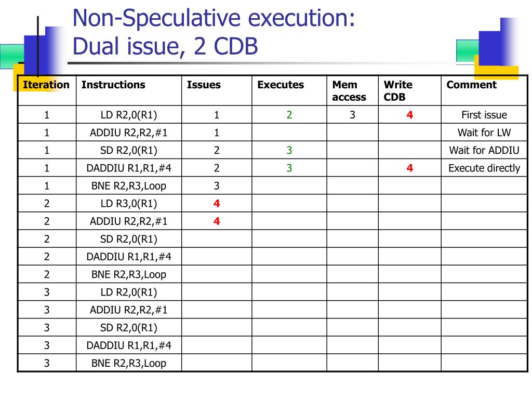532x399 pixels.
Task: Click the 'Executes' column header cell
Action: pos(289,90)
